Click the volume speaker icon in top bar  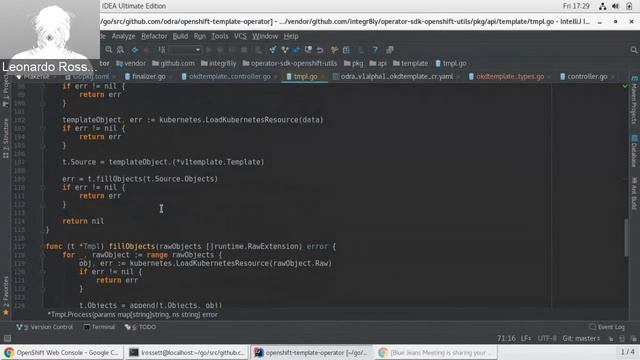pyautogui.click(x=616, y=6)
